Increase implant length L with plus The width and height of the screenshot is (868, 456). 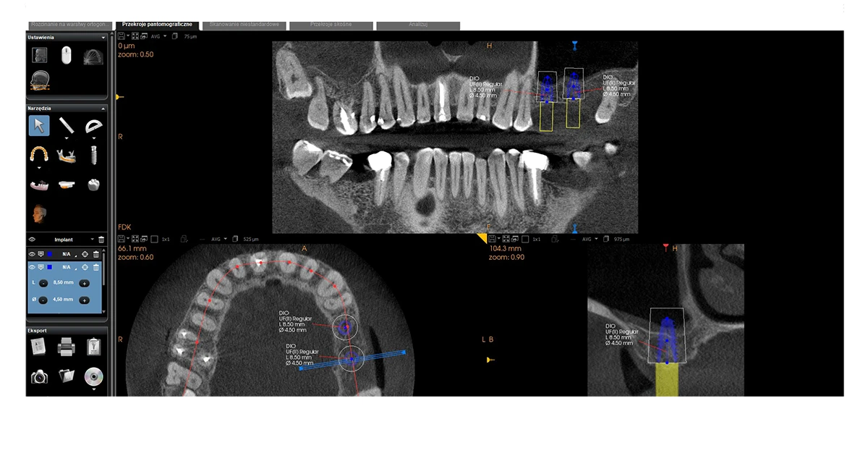[x=85, y=283]
